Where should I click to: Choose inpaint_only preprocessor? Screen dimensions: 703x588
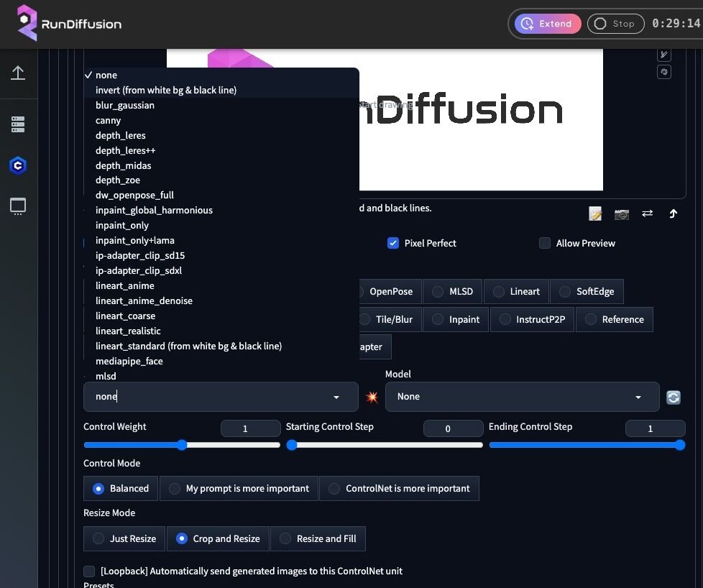[221, 225]
